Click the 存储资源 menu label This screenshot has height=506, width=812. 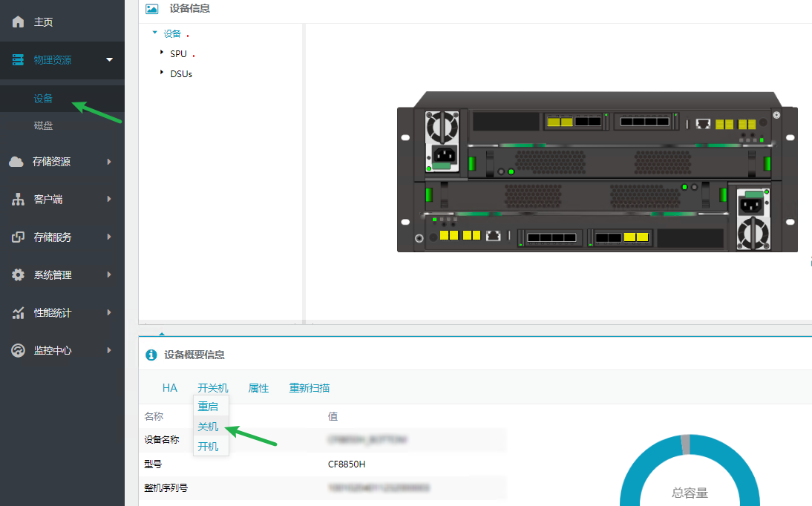(52, 162)
